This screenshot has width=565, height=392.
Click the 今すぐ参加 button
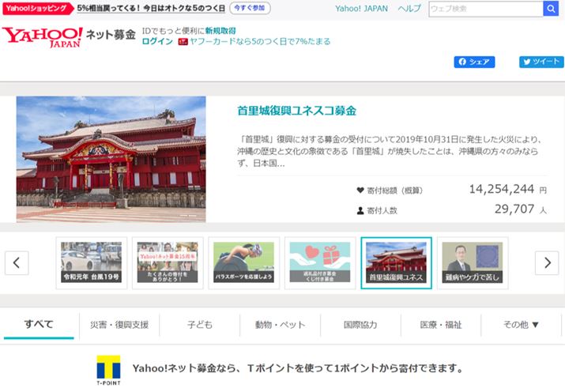(250, 8)
